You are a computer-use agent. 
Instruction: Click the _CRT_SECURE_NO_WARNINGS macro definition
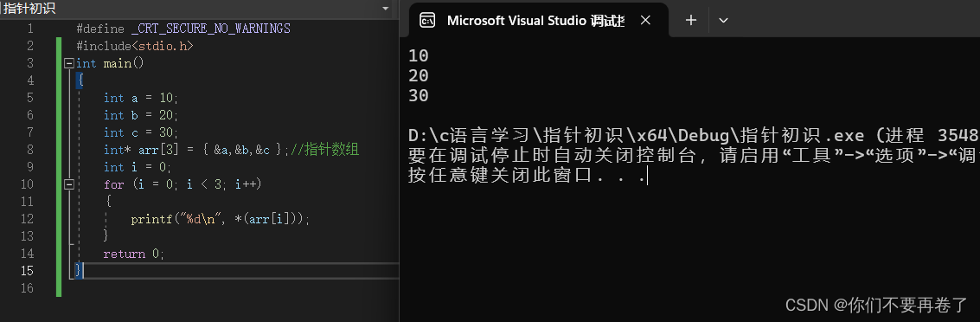[211, 29]
